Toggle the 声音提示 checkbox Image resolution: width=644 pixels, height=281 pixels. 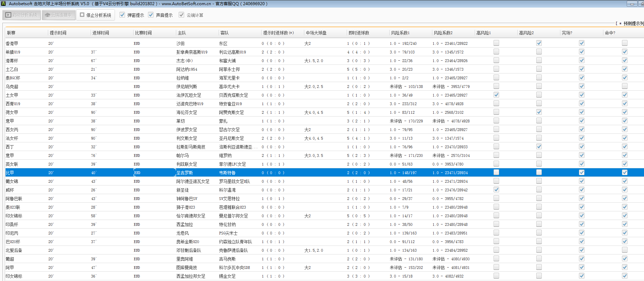coord(151,15)
